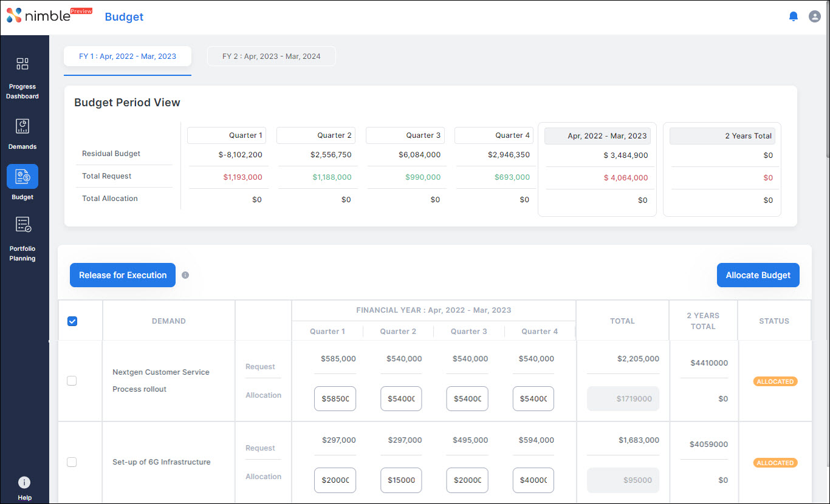Click the Total Allocation row label
The width and height of the screenshot is (830, 504).
pyautogui.click(x=110, y=199)
